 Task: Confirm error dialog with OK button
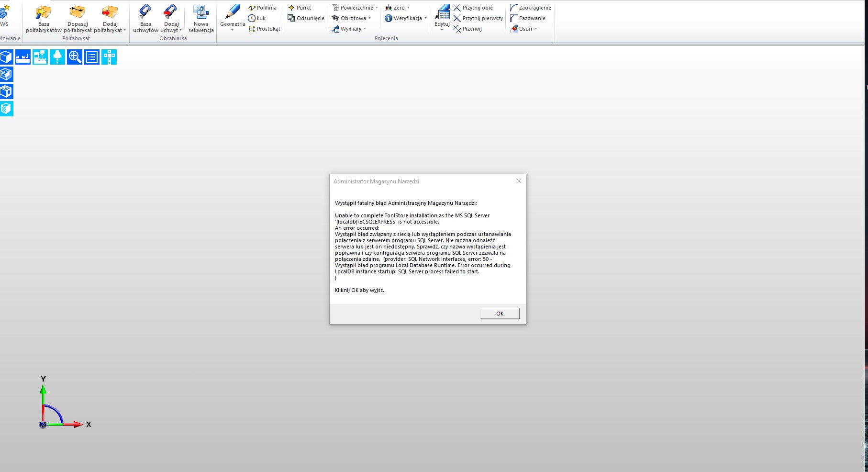500,314
